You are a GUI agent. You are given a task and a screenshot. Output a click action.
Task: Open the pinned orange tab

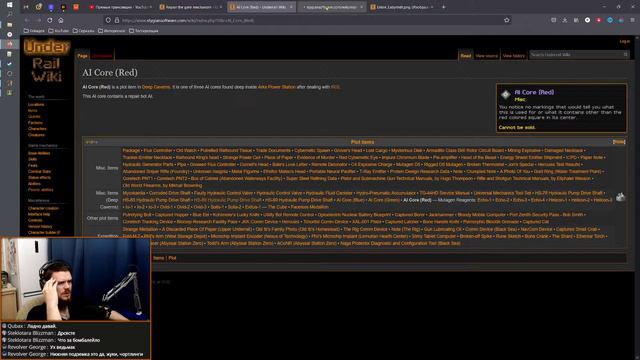tap(76, 7)
